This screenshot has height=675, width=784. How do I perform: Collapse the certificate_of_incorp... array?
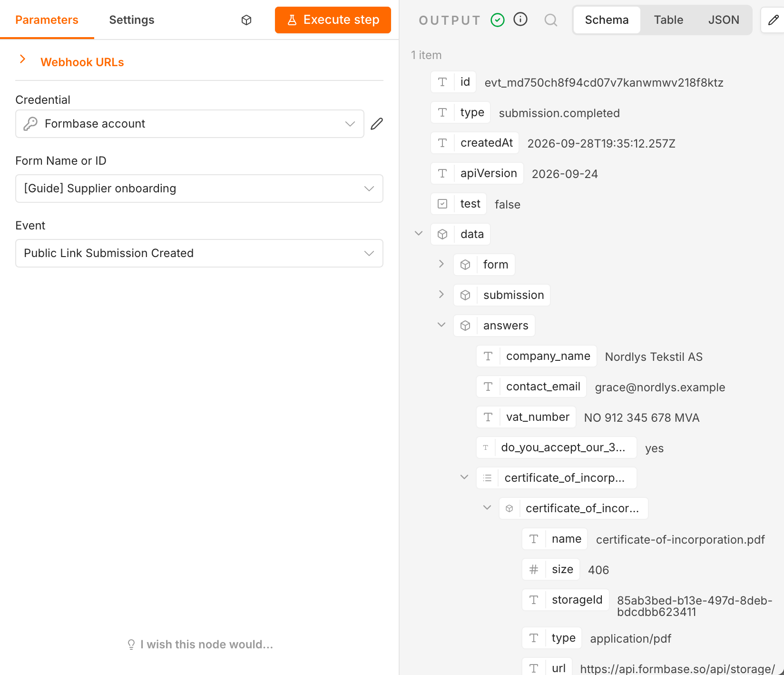point(464,477)
